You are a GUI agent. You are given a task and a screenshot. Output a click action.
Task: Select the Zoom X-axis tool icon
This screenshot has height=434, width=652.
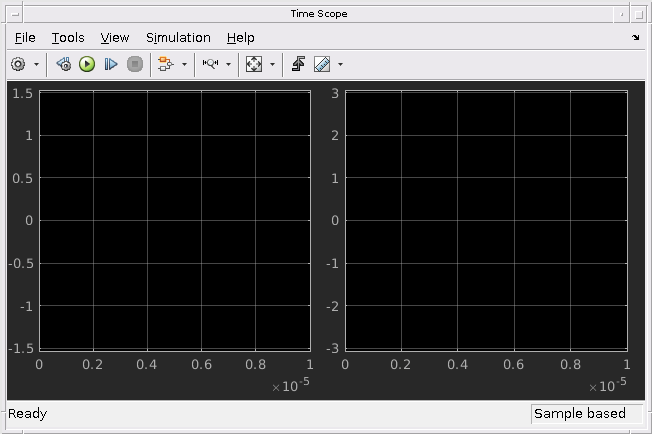pos(210,64)
